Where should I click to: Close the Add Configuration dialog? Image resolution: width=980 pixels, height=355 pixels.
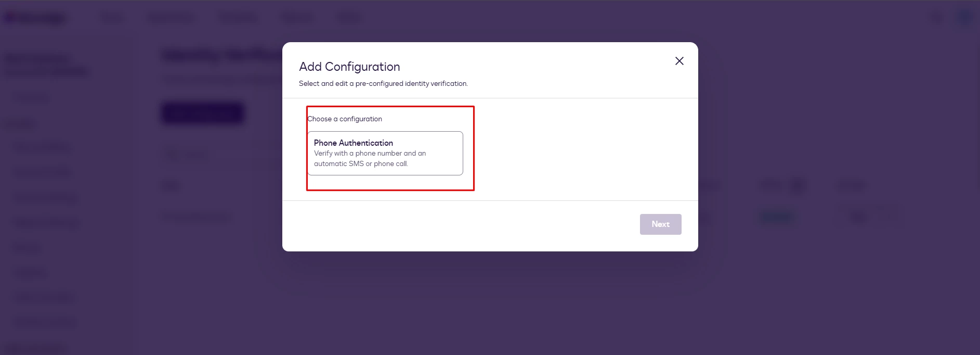pos(679,61)
